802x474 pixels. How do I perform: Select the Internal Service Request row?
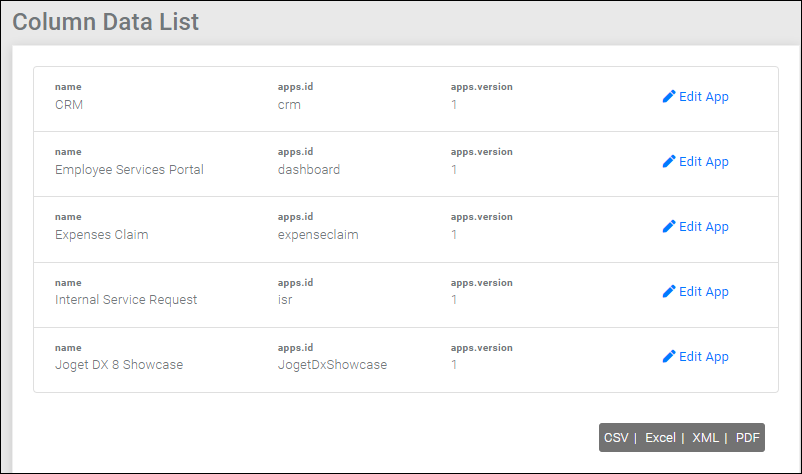(406, 295)
